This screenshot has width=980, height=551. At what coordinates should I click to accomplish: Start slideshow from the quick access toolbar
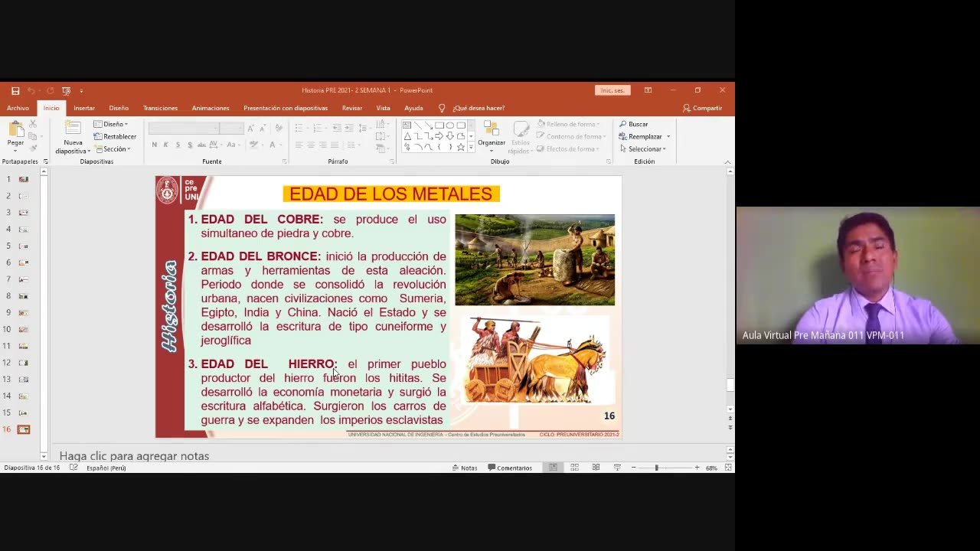coord(66,90)
